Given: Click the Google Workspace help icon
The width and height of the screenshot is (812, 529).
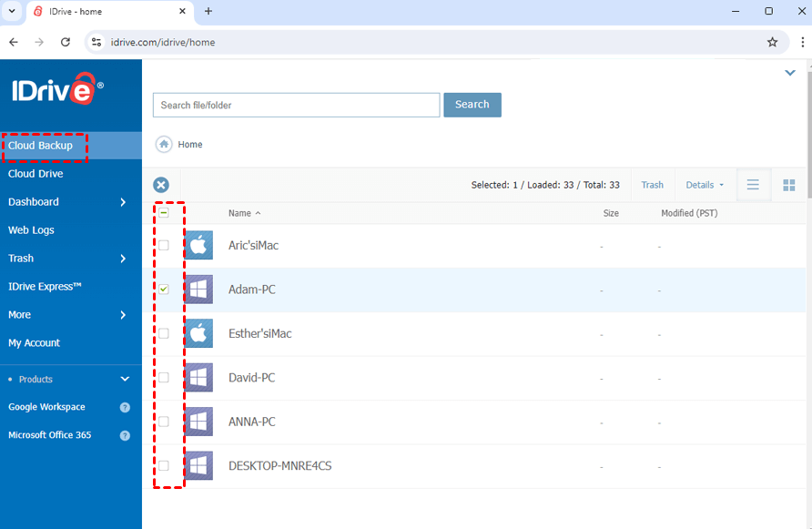Looking at the screenshot, I should pyautogui.click(x=125, y=408).
